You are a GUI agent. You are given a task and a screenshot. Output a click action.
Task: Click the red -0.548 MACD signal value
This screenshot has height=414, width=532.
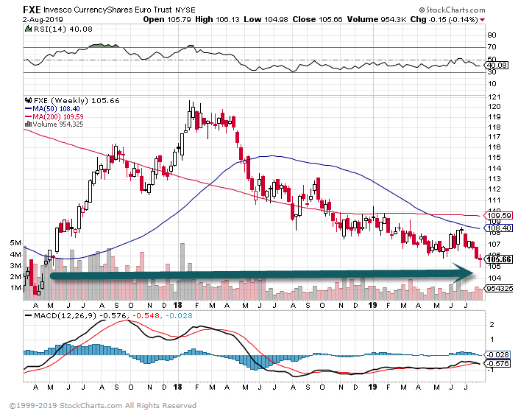[x=146, y=316]
